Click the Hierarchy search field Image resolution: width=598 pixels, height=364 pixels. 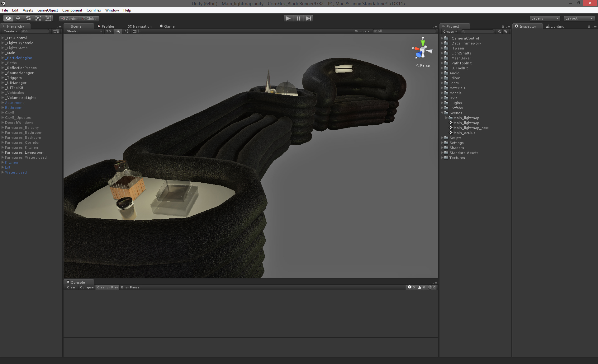35,31
